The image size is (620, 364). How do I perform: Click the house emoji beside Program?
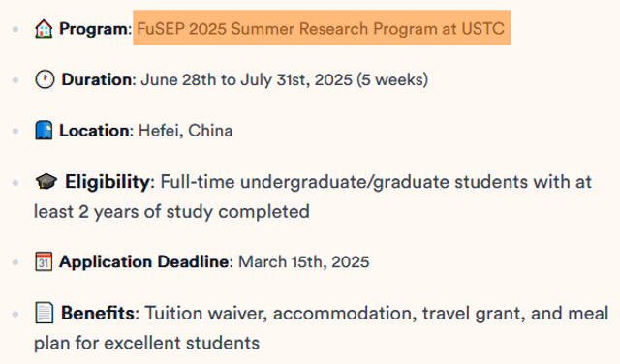[44, 29]
